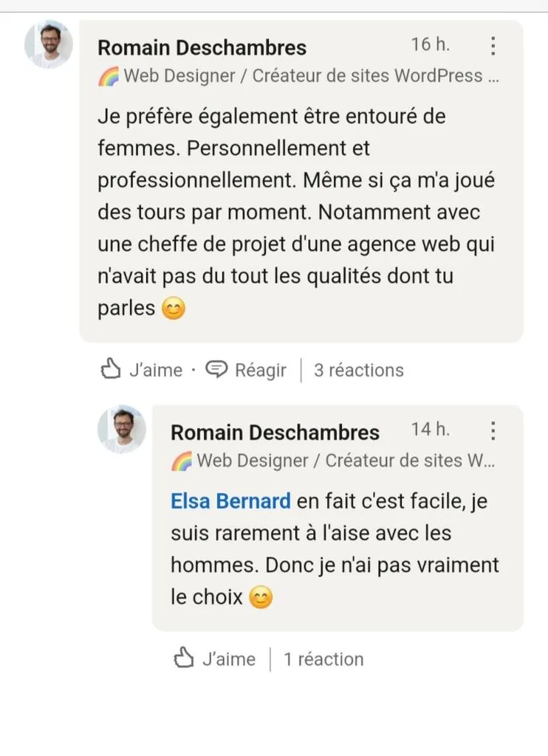The image size is (548, 756).
Task: Open Romain Deschambres' avatar on the reply
Action: [122, 429]
